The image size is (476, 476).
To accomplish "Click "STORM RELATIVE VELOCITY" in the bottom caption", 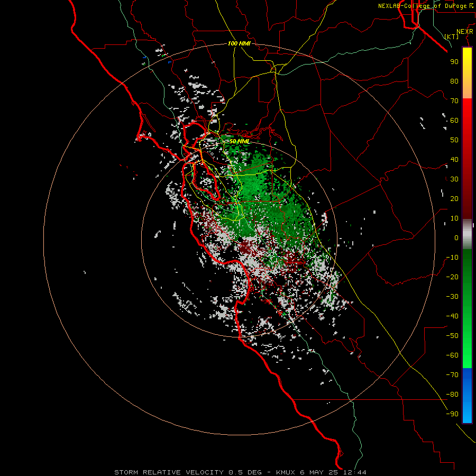I will pyautogui.click(x=169, y=472).
